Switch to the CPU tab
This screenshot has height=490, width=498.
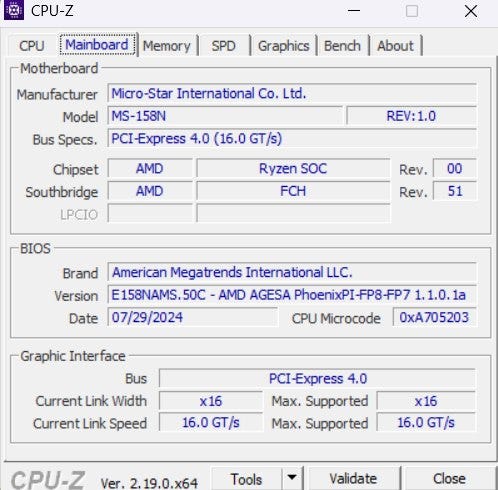[x=32, y=46]
